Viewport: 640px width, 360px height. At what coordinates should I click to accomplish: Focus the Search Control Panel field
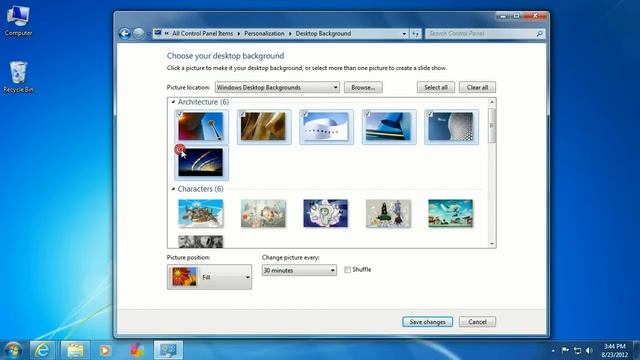point(484,33)
